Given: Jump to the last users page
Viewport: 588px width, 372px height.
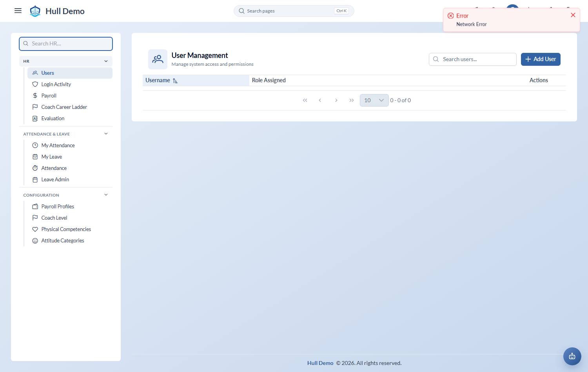Looking at the screenshot, I should pos(351,100).
